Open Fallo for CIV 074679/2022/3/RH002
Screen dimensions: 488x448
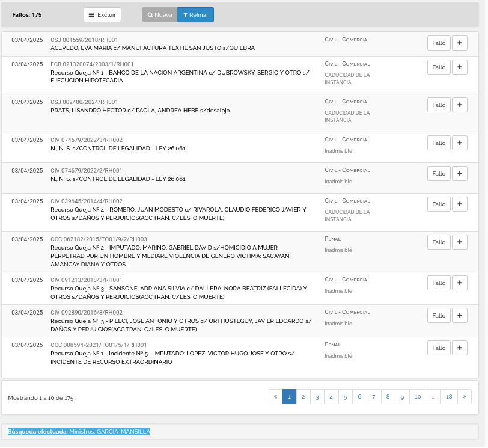click(x=439, y=143)
